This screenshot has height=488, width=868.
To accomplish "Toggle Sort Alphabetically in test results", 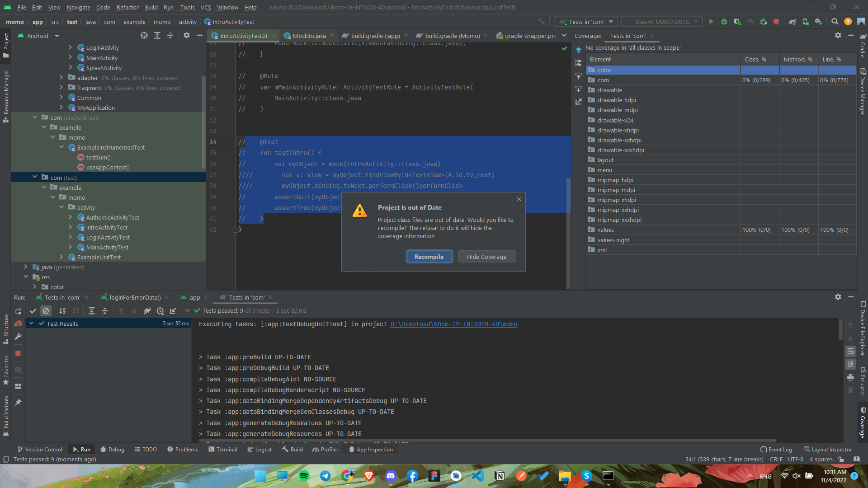I will 62,311.
